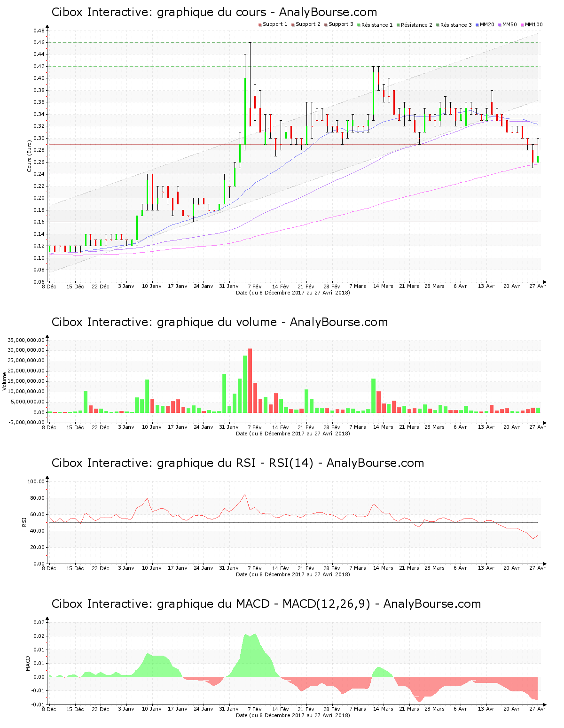This screenshot has width=564, height=728.
Task: Click the 0.48 value on price axis
Action: click(39, 31)
